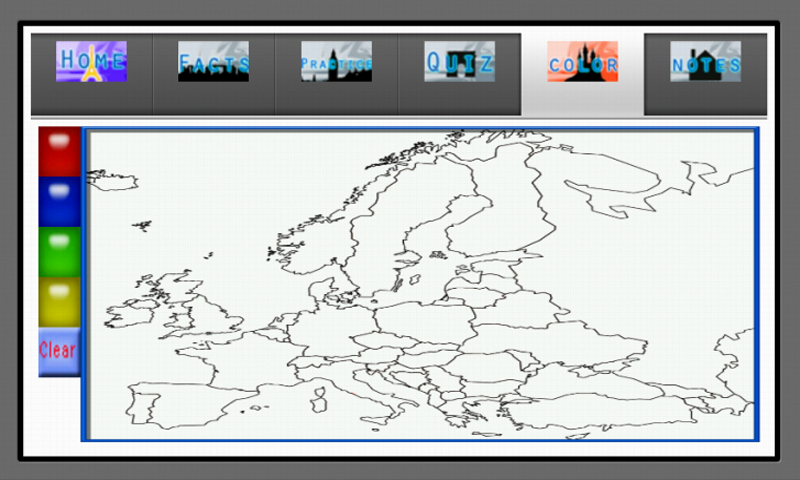Pick the red paint color
The height and width of the screenshot is (480, 800).
point(59,152)
